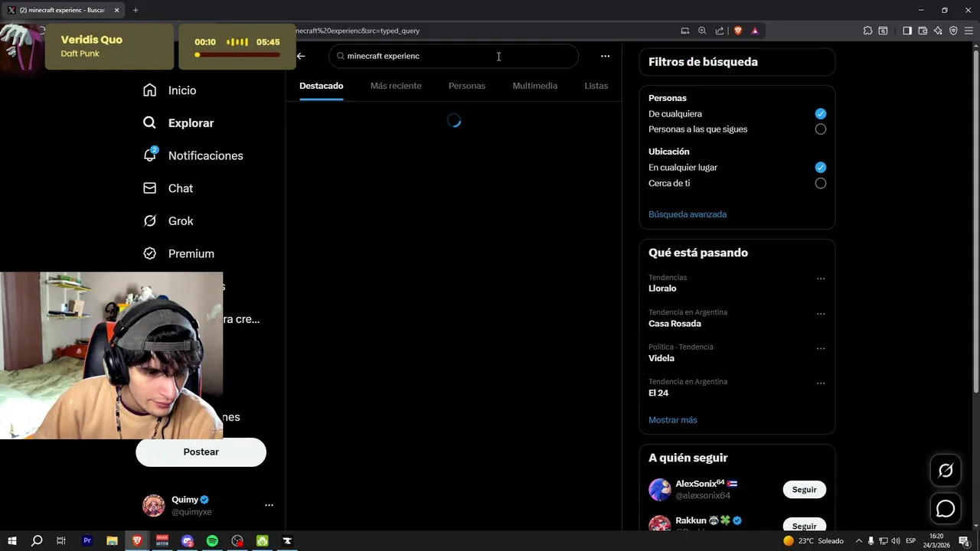Open the Chat envelope icon
Screen dimensions: 980x551
149,188
